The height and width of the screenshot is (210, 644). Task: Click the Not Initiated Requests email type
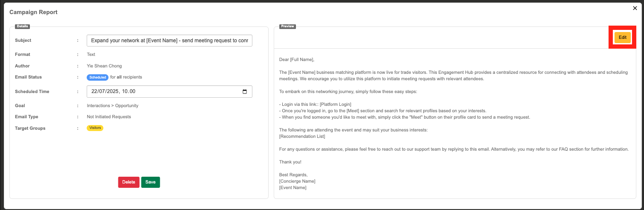108,117
